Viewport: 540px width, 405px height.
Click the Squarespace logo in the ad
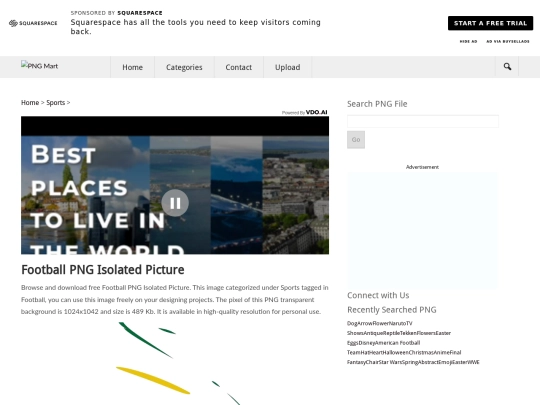(x=33, y=23)
